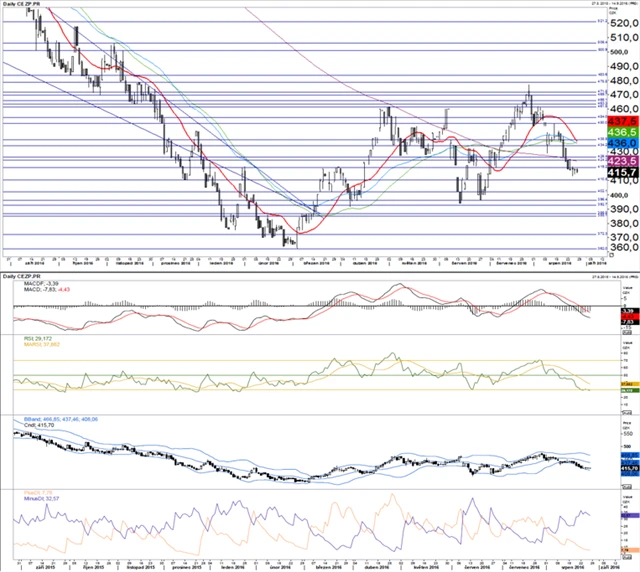Click the 520,0 price axis label
This screenshot has height=572, width=640.
pos(623,21)
